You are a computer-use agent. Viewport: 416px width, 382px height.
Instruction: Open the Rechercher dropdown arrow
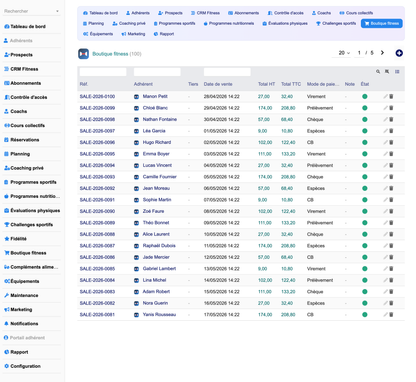pyautogui.click(x=57, y=11)
